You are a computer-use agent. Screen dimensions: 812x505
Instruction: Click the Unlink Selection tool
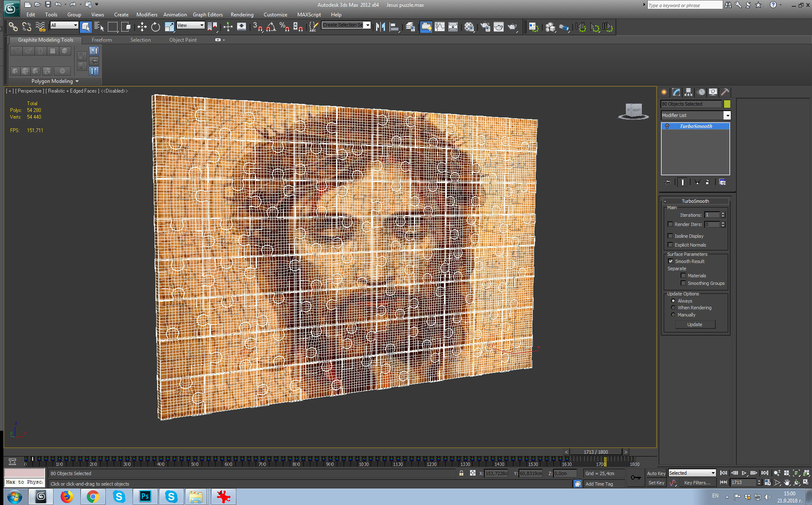coord(27,27)
